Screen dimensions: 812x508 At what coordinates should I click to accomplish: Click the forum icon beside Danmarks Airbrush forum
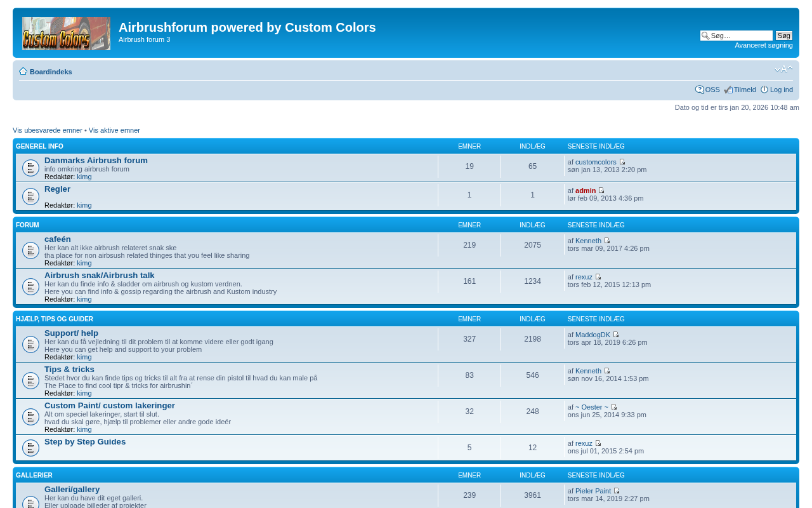point(31,168)
